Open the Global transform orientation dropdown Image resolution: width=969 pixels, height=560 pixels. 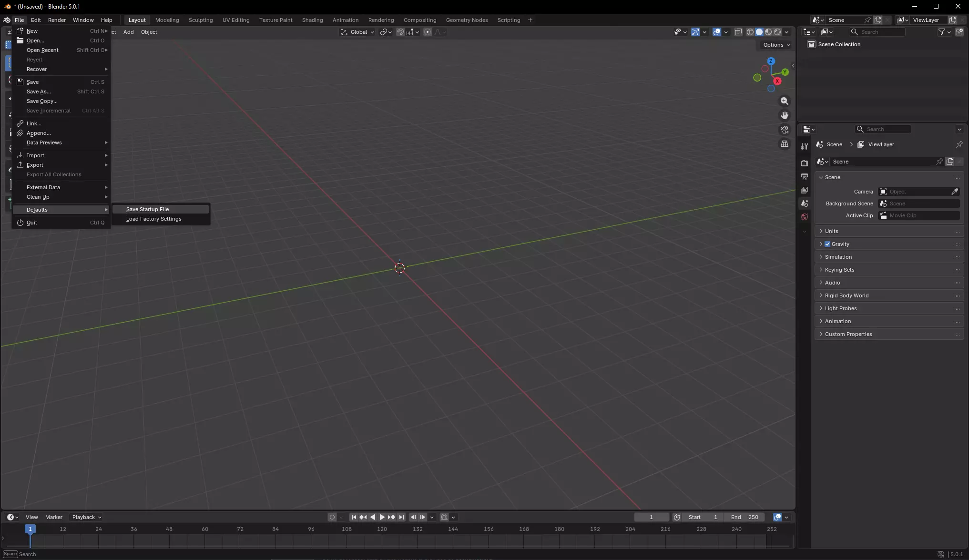click(357, 32)
